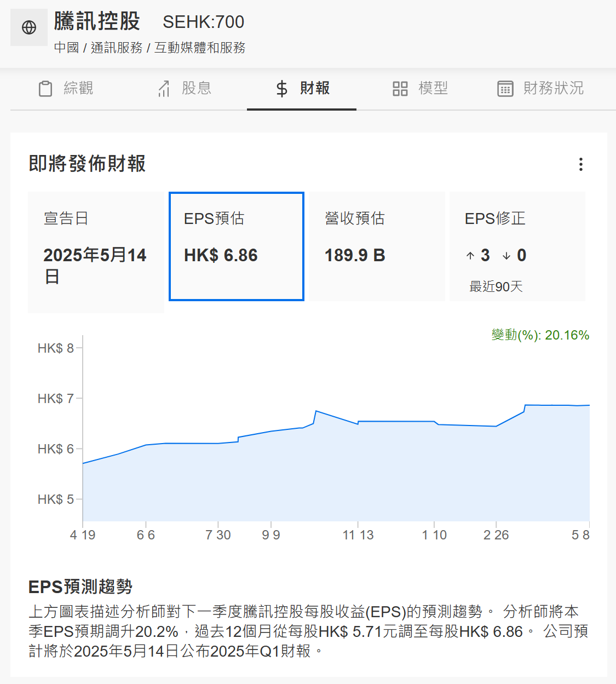Click the SEHK:700 ticker text
Viewport: 616px width, 684px height.
[204, 22]
